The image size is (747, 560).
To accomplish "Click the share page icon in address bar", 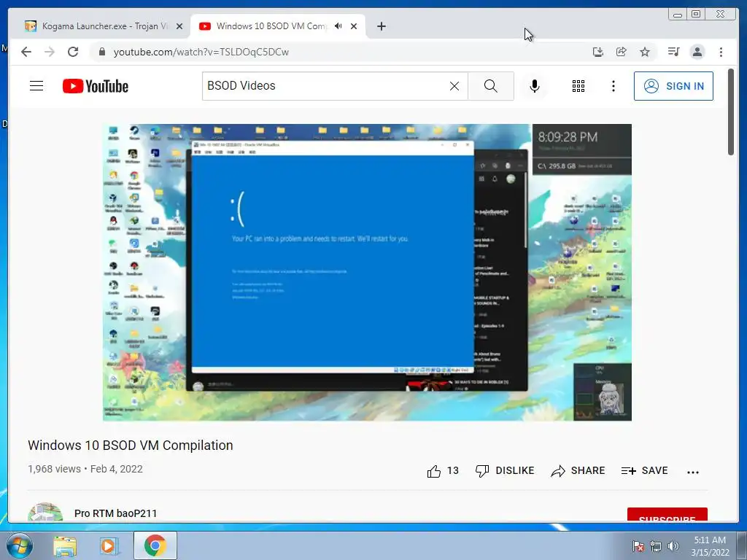I will (622, 52).
